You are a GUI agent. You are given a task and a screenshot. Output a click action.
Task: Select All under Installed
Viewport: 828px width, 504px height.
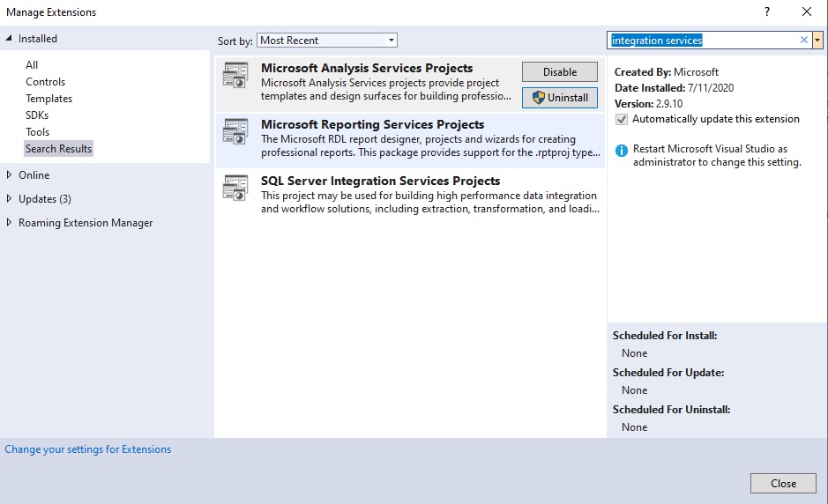coord(32,65)
